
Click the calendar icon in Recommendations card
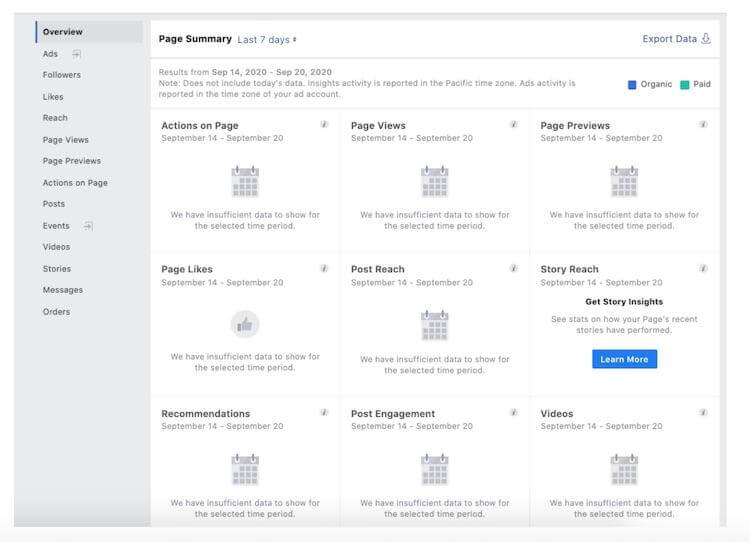point(245,470)
